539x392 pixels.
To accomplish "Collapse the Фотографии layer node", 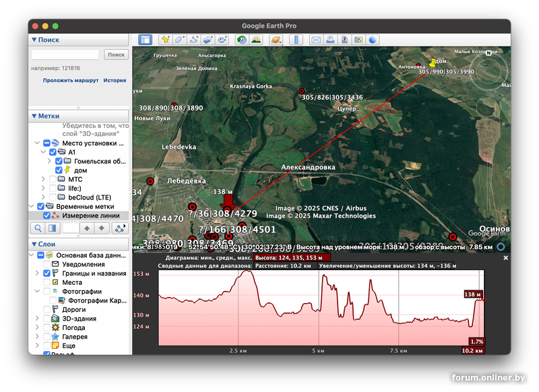I will coord(37,292).
